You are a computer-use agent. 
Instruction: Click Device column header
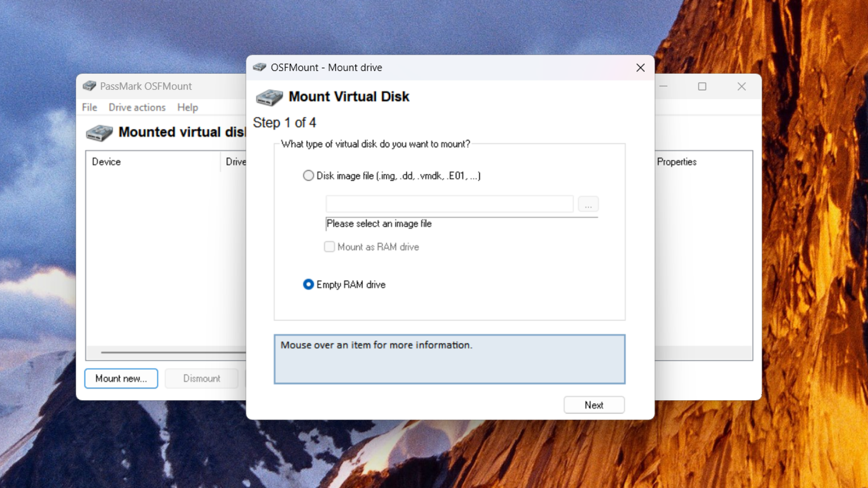(153, 162)
